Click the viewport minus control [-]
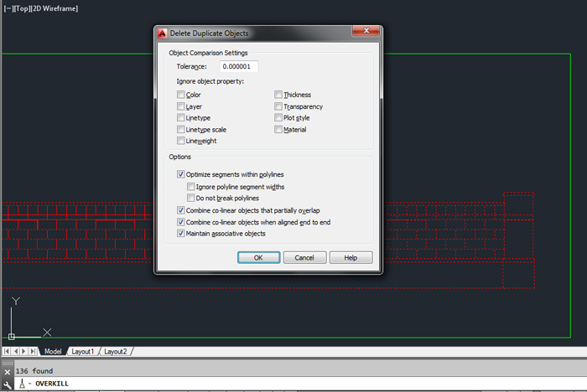The image size is (587, 392). click(9, 8)
